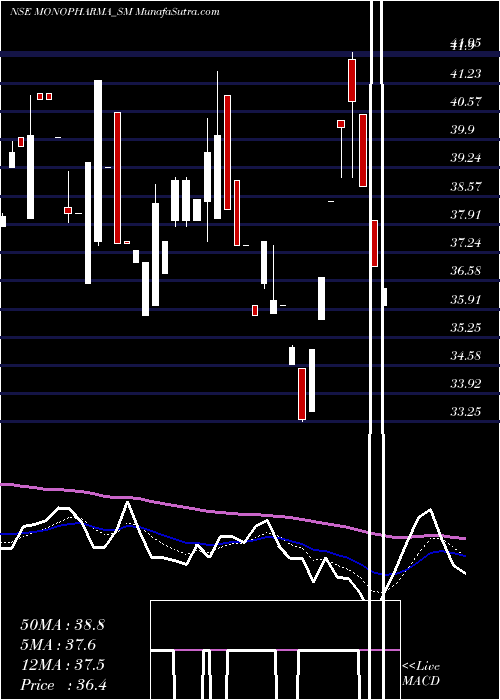Click the Price : 36.4 readout

[64, 685]
